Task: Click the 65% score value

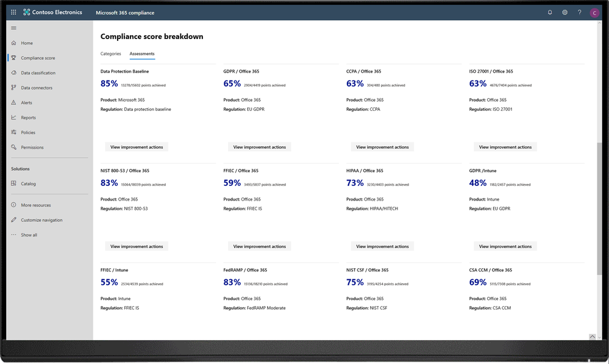Action: pos(232,84)
